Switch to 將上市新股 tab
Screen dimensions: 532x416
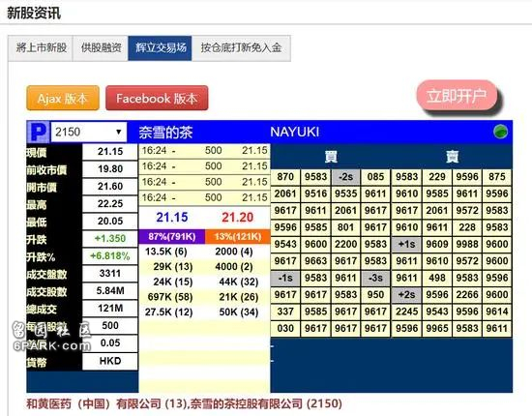coord(41,47)
